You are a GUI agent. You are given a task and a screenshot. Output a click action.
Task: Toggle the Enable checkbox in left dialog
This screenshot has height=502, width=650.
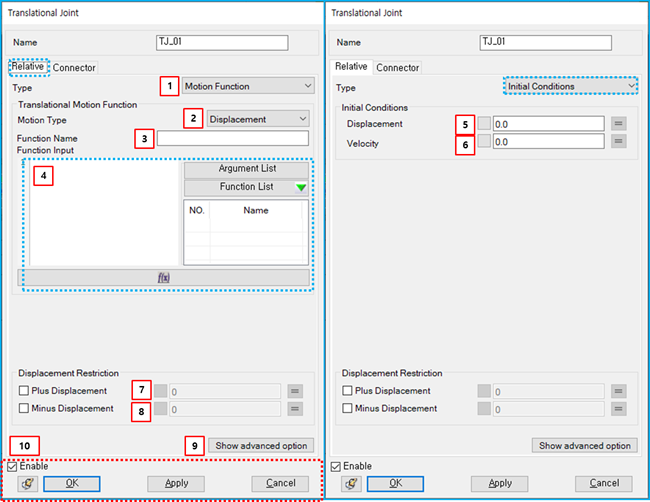click(12, 467)
